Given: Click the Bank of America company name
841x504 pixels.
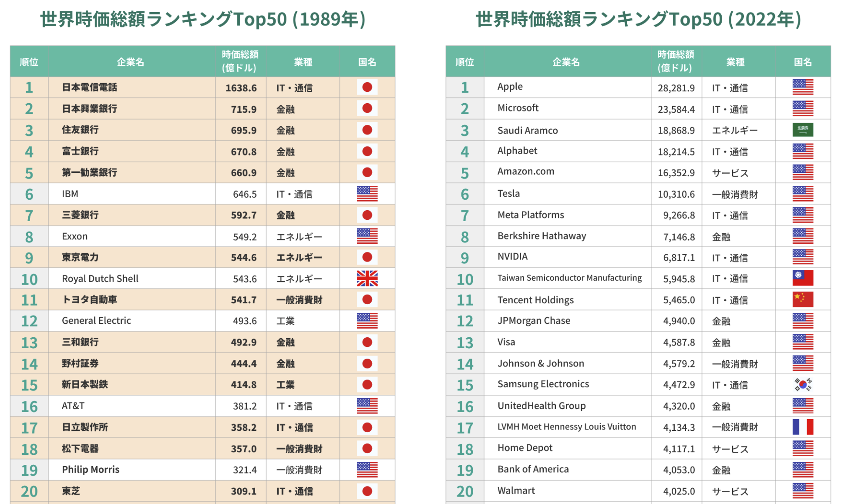Looking at the screenshot, I should coord(533,469).
